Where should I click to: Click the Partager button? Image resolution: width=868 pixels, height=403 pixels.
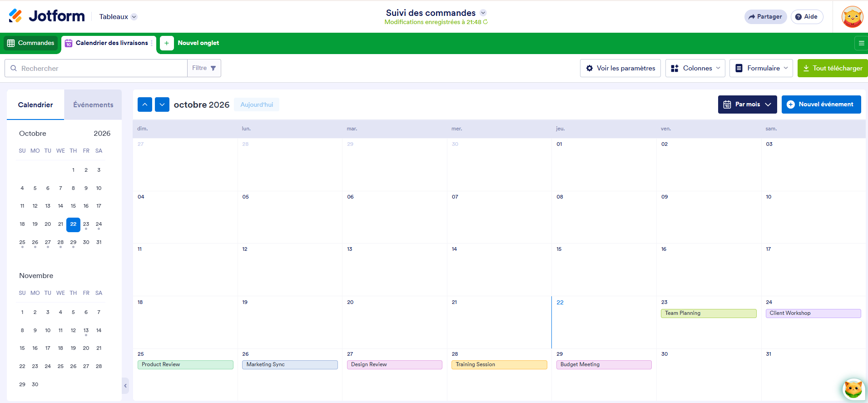tap(765, 17)
